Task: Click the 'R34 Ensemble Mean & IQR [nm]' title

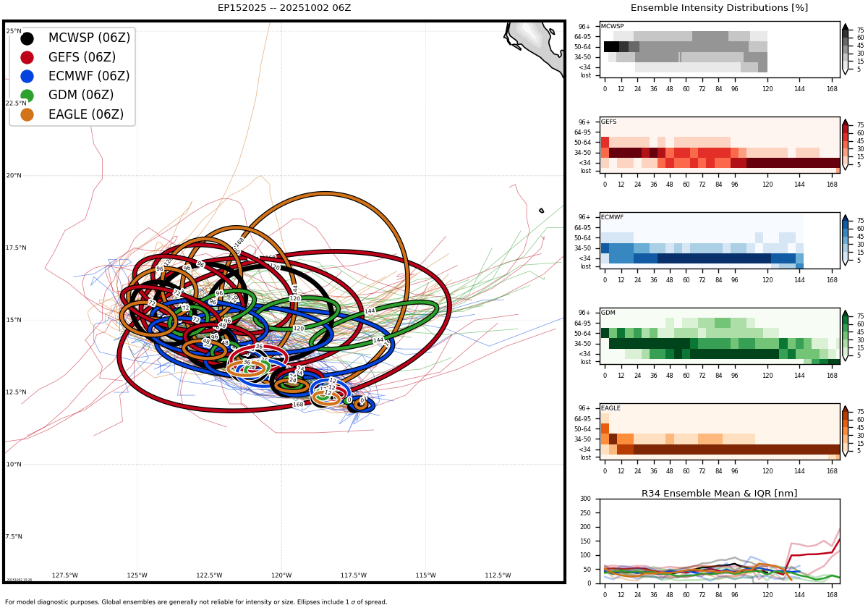Action: 719,494
